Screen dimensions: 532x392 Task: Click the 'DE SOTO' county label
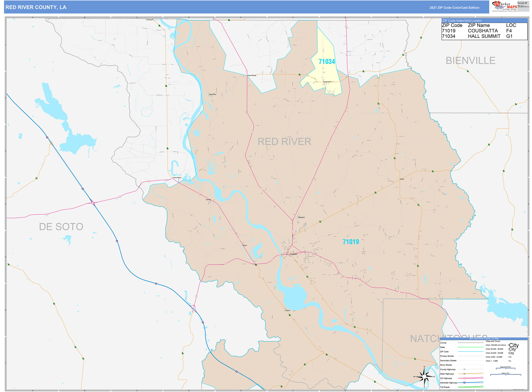pyautogui.click(x=61, y=227)
